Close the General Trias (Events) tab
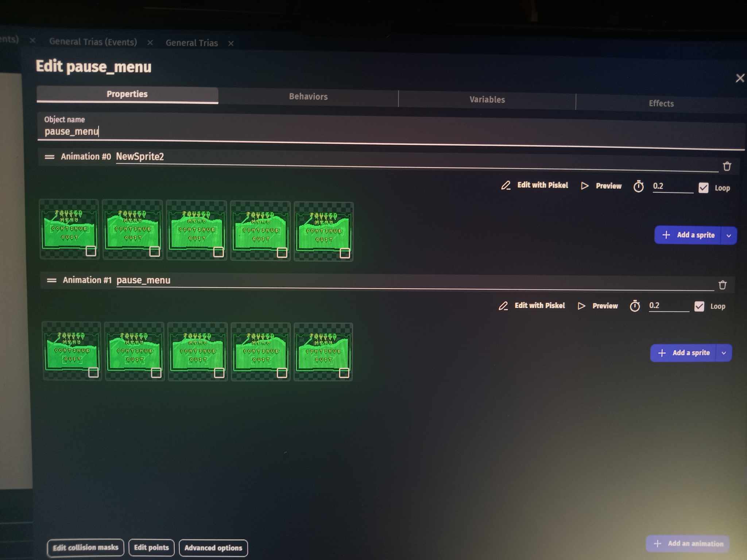The width and height of the screenshot is (747, 560). pos(150,43)
